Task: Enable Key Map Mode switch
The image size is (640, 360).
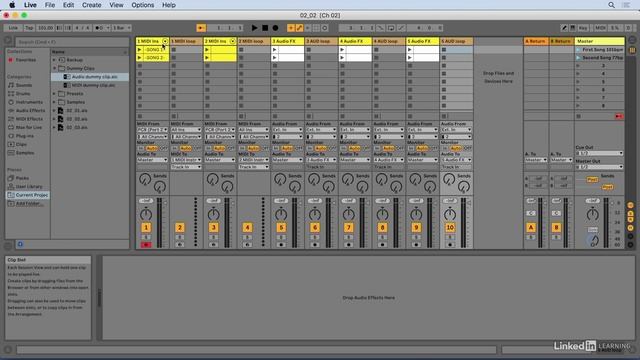Action: tap(583, 28)
